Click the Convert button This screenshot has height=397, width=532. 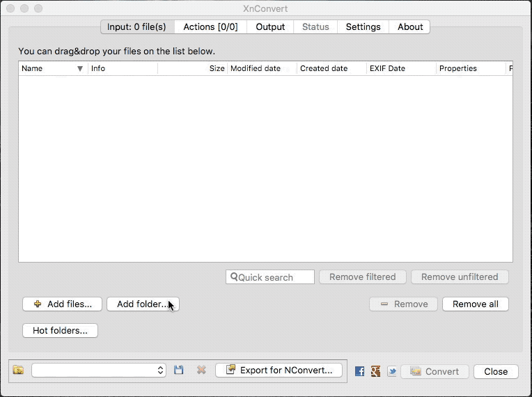coord(435,371)
